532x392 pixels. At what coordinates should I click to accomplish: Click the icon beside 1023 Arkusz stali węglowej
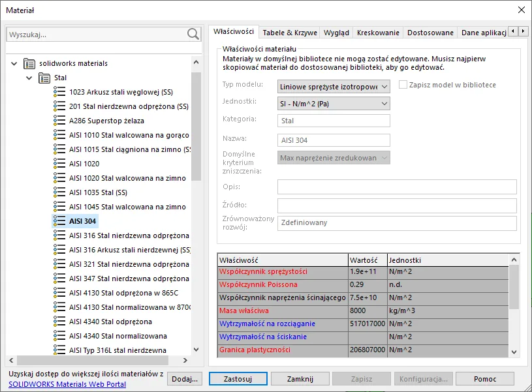[x=59, y=92]
